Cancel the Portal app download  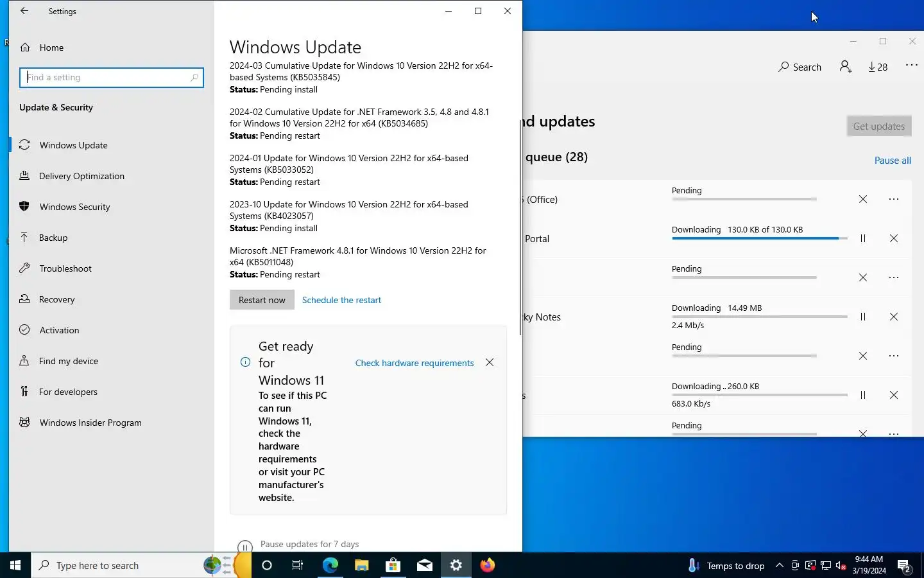(x=894, y=238)
